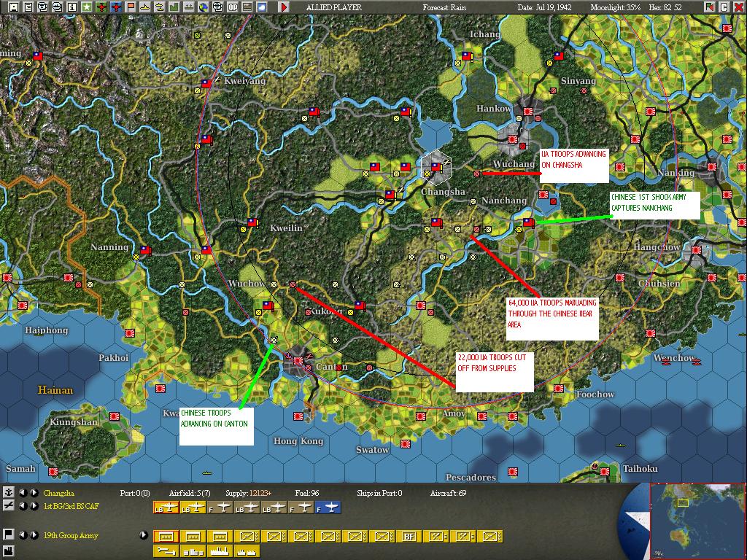This screenshot has height=560, width=747.
Task: Click the Supply: 12123+ value
Action: (x=248, y=493)
